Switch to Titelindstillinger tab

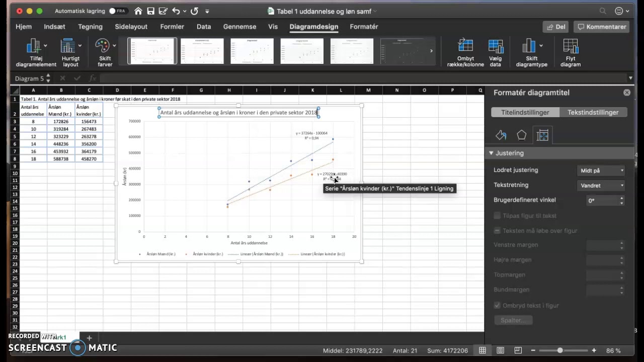pos(525,112)
